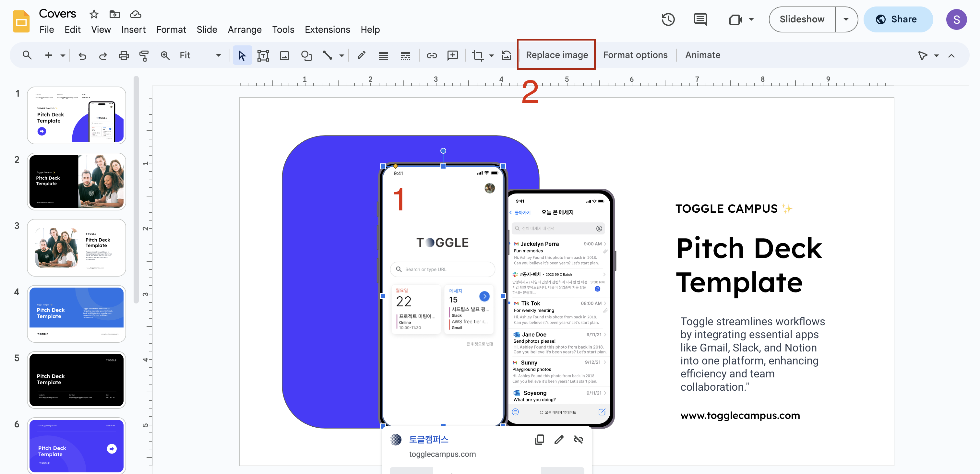Open version history clock icon

tap(668, 19)
